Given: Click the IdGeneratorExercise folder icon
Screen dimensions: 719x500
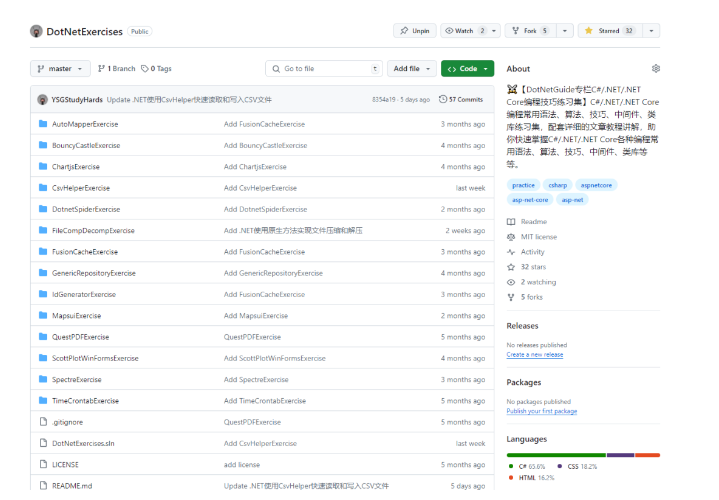Looking at the screenshot, I should point(43,294).
